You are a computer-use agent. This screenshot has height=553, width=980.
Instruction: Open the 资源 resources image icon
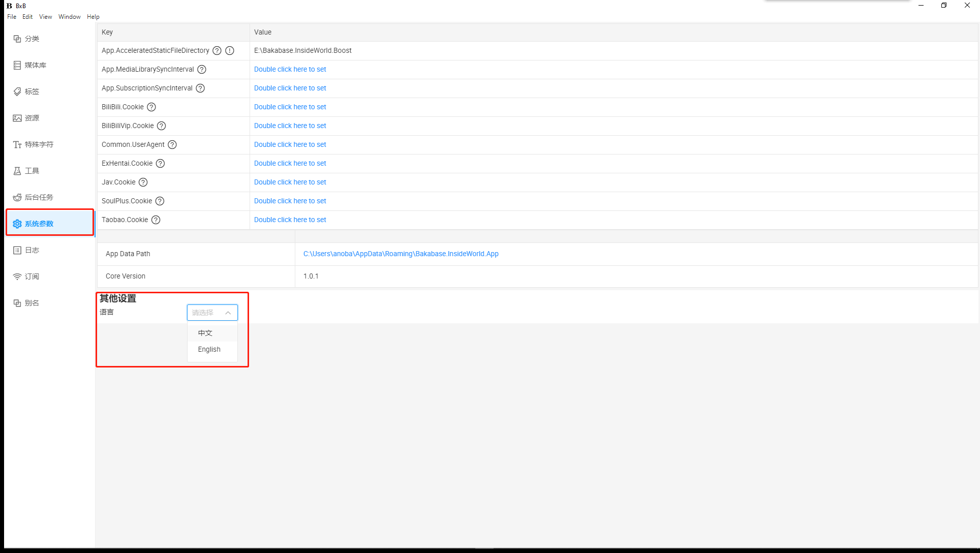(x=17, y=118)
